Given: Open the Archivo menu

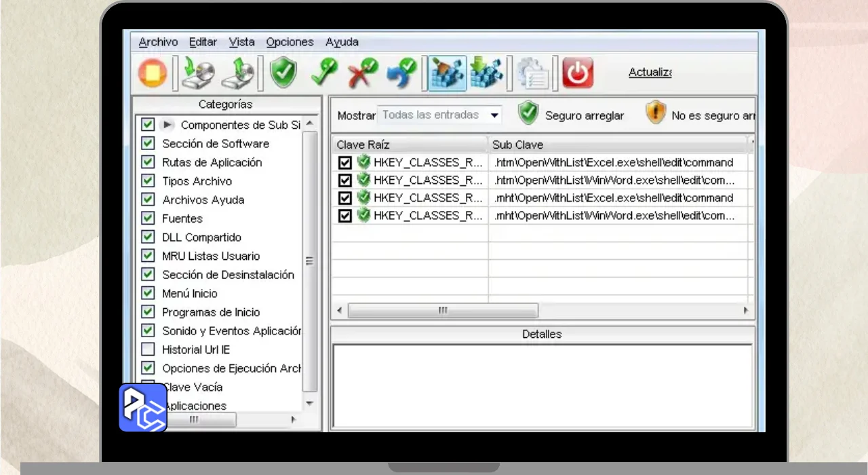Looking at the screenshot, I should [158, 42].
